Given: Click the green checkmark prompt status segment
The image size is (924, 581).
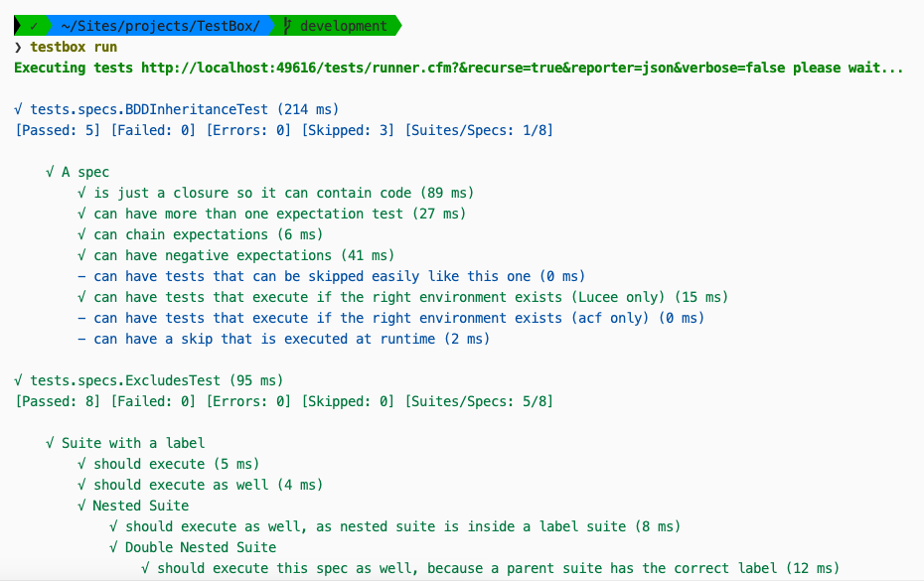Looking at the screenshot, I should tap(33, 26).
